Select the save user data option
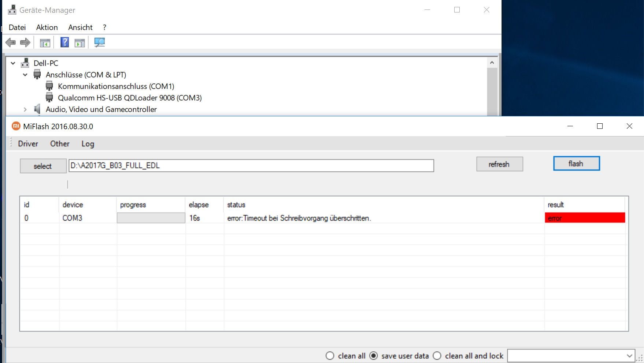Viewport: 644px width, 363px height. click(x=373, y=356)
